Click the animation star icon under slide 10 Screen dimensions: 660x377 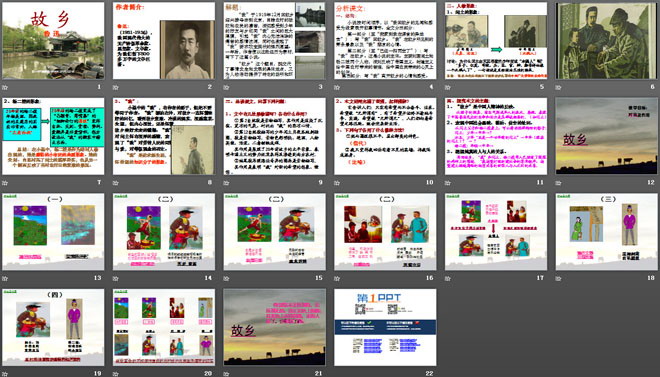(337, 183)
